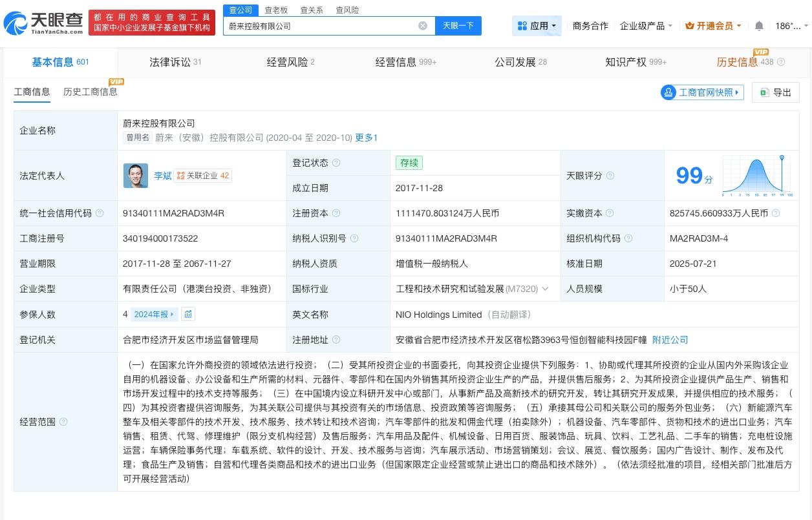Click the English name NIO Holdings Limited
Viewport: 812px width, 520px height.
439,315
